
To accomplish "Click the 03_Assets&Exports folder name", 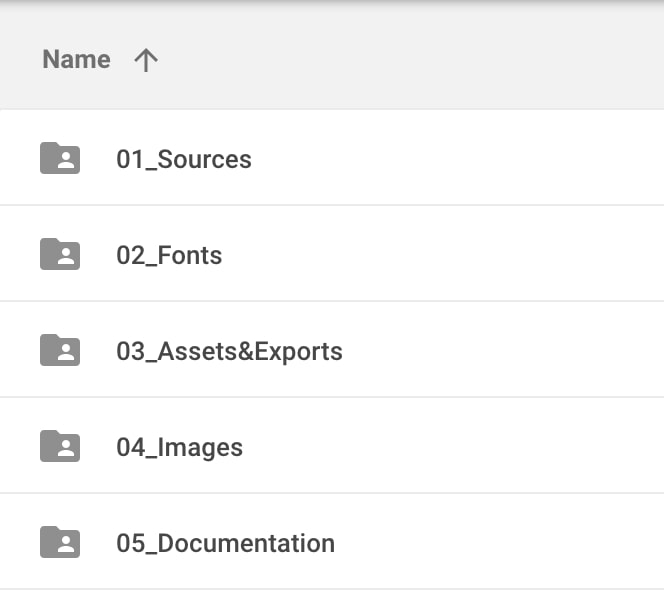I will click(x=229, y=351).
